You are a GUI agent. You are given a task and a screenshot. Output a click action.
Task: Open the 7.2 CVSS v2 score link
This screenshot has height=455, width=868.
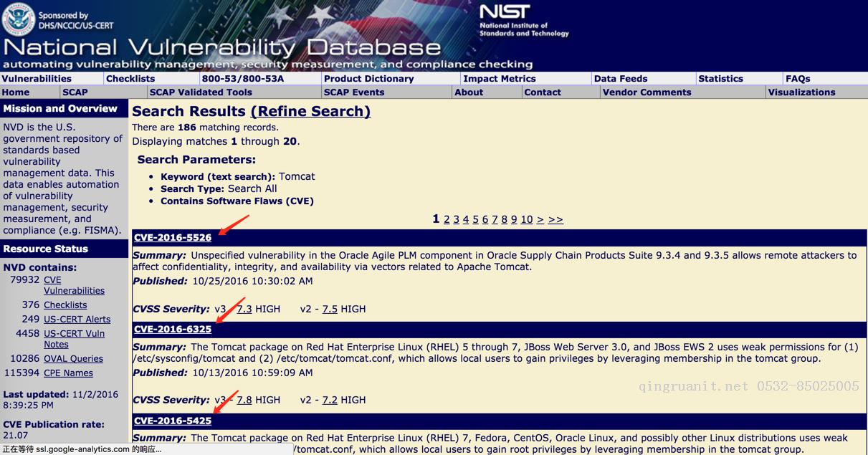[330, 401]
